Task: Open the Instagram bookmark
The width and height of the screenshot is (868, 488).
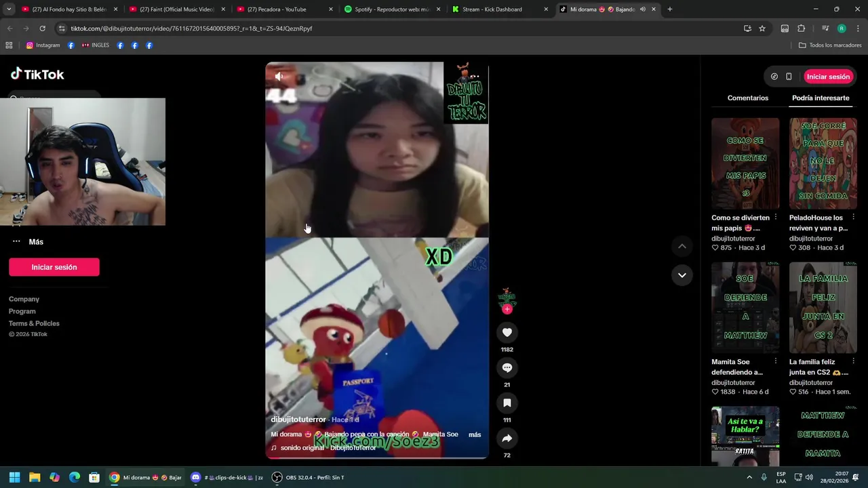Action: click(x=43, y=45)
